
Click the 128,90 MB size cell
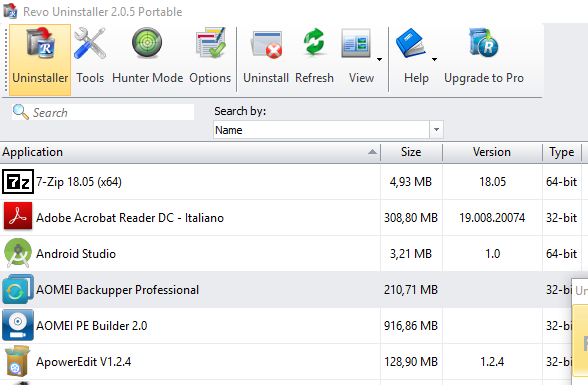click(x=411, y=362)
